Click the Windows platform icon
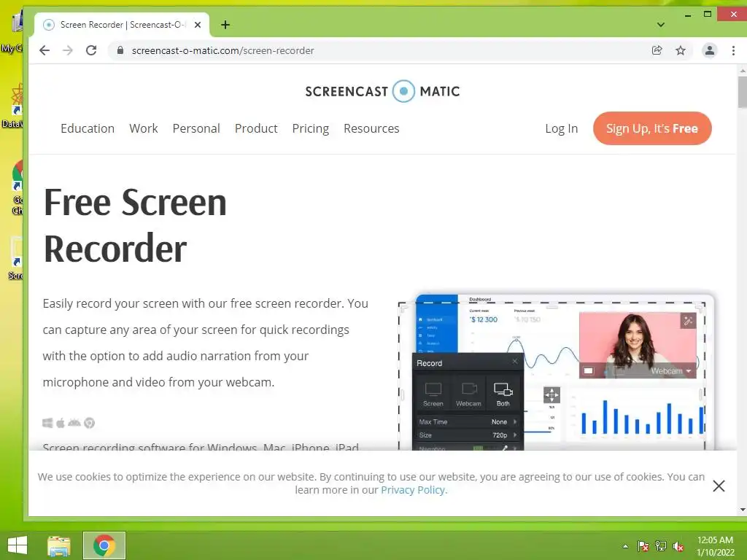The width and height of the screenshot is (747, 560). point(47,423)
